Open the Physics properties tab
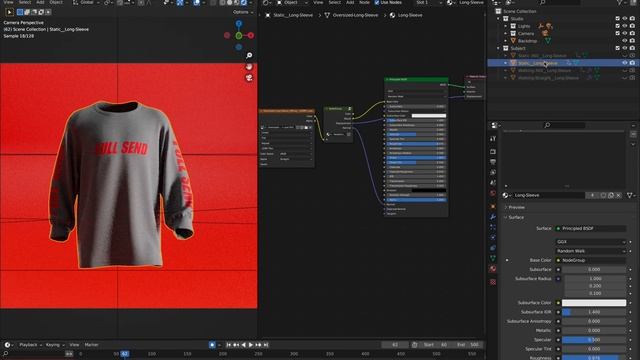 493,237
